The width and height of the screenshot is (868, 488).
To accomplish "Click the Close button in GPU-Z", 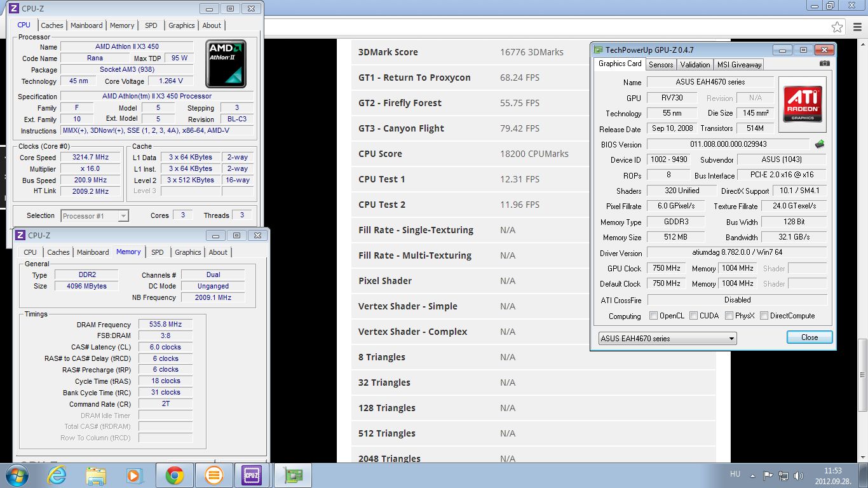I will tap(810, 337).
